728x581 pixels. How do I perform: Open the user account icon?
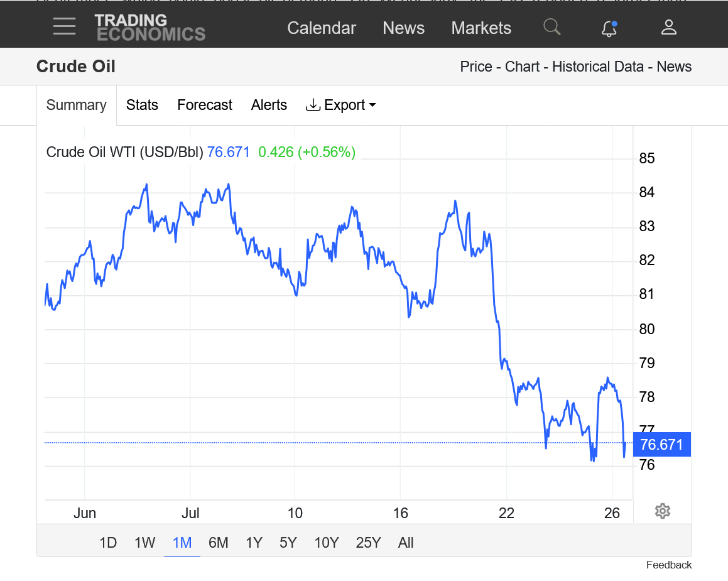click(668, 27)
